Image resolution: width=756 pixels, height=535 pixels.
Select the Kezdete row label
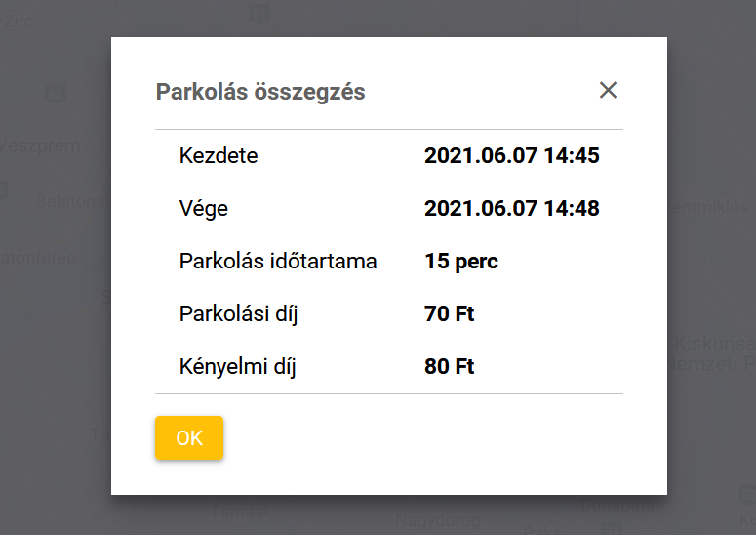point(219,155)
